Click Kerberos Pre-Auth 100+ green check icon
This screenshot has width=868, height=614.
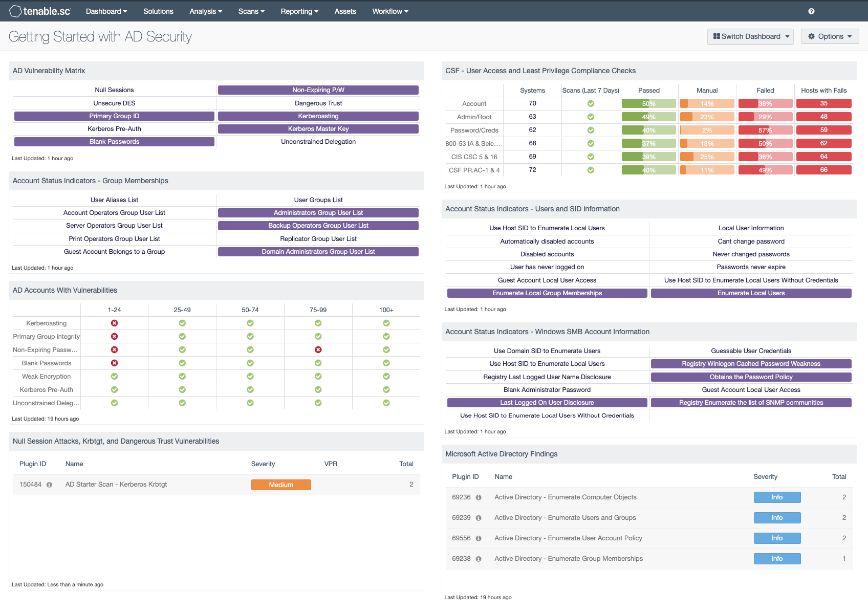click(x=386, y=390)
